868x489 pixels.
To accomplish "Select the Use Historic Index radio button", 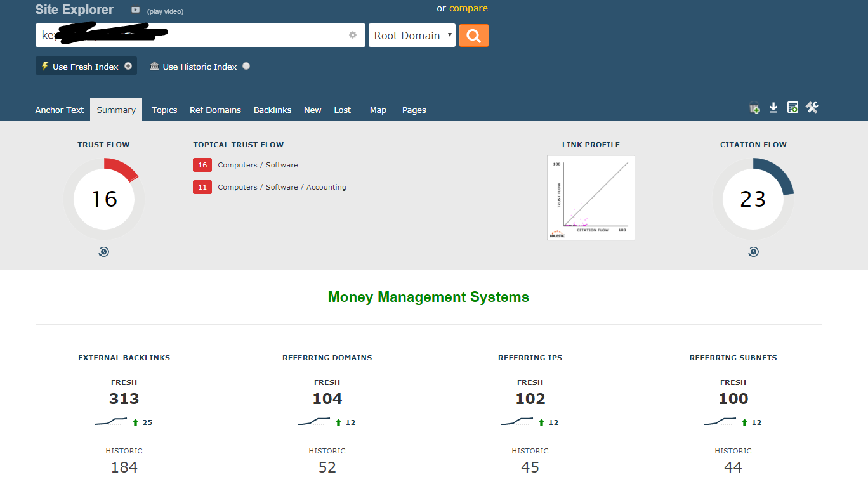I will (x=246, y=66).
